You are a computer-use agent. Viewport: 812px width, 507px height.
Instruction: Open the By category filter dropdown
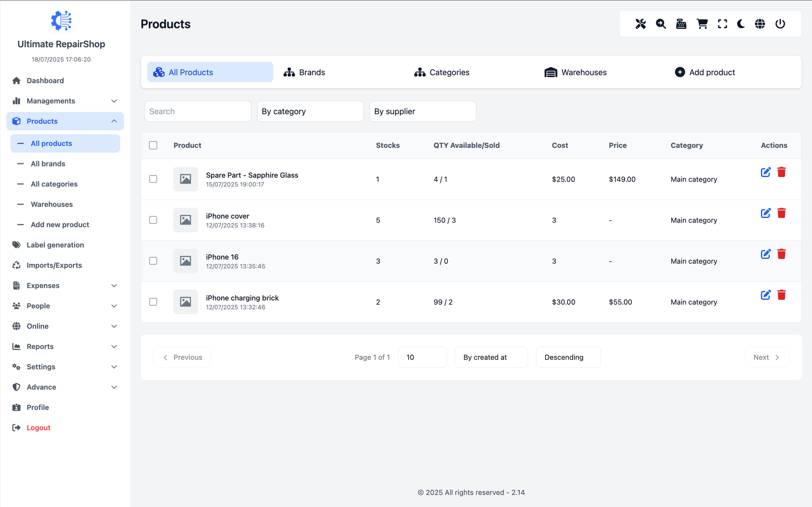(x=310, y=111)
